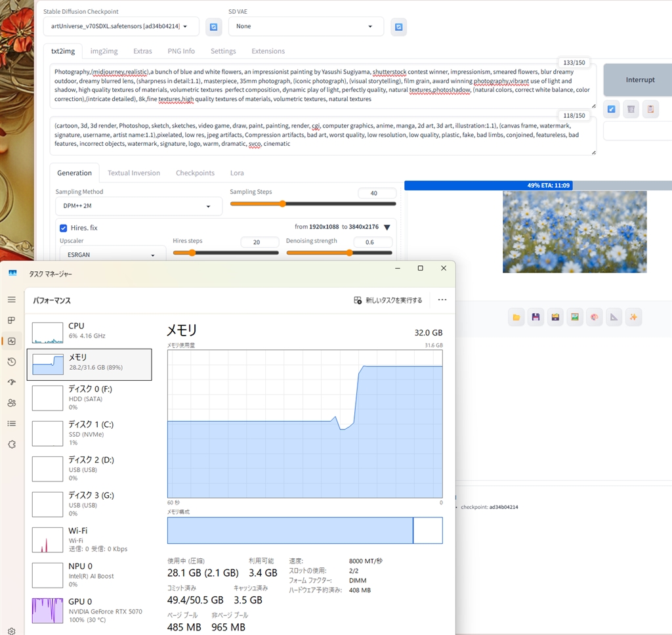Image resolution: width=672 pixels, height=635 pixels.
Task: Select Disk 0 (F:) performance item
Action: (89, 397)
